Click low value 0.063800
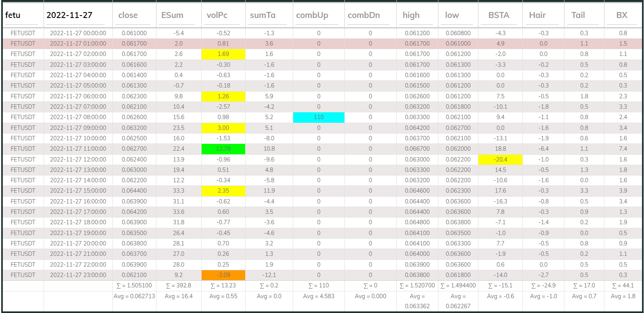644x313 pixels. pyautogui.click(x=458, y=222)
